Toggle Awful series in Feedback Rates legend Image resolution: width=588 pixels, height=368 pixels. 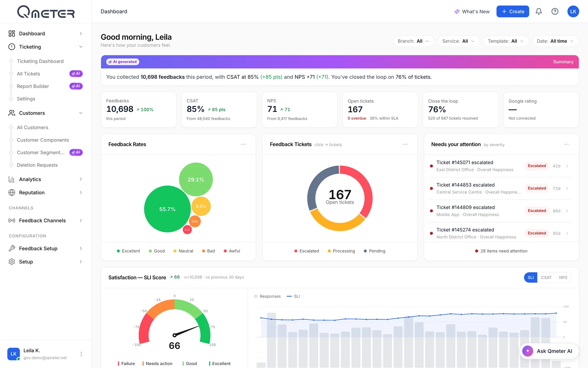pyautogui.click(x=232, y=251)
